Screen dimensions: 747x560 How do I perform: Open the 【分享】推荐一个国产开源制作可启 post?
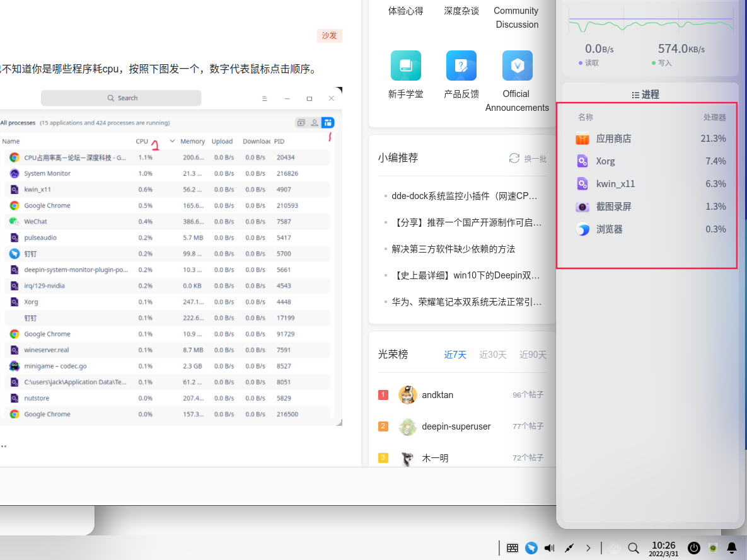(466, 222)
